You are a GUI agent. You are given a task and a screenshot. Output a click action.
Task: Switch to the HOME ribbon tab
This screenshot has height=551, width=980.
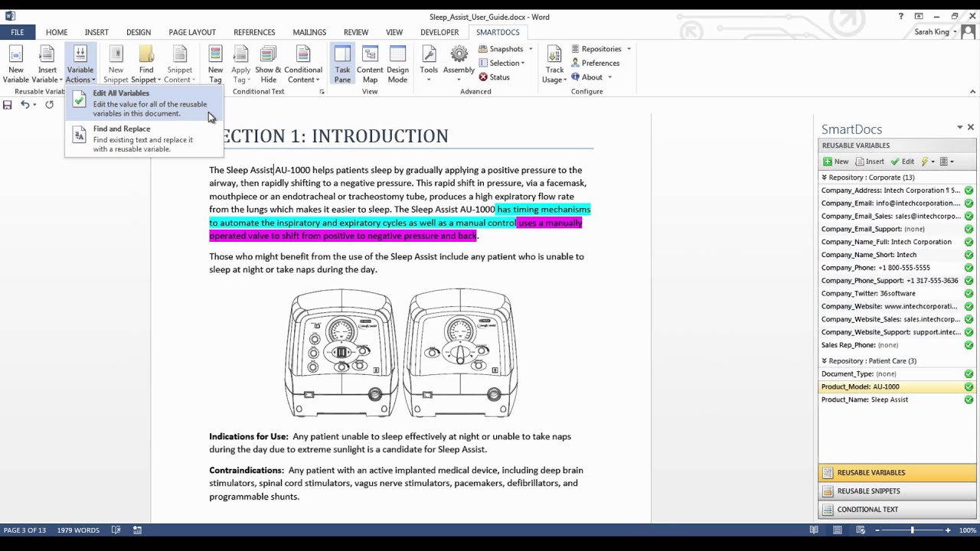point(57,32)
